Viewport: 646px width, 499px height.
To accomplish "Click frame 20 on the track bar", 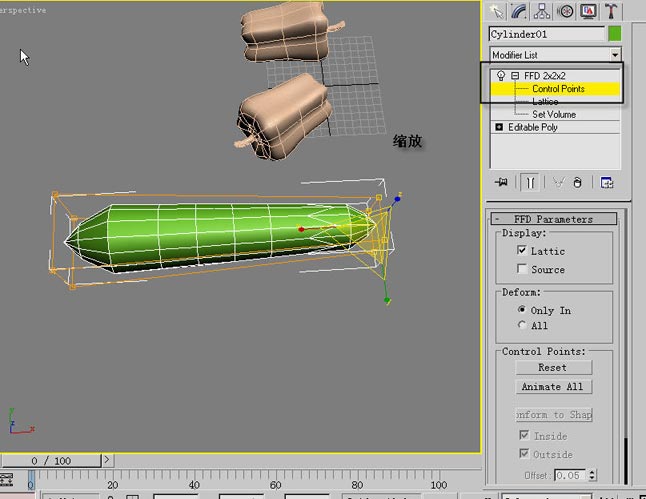I will pos(112,485).
